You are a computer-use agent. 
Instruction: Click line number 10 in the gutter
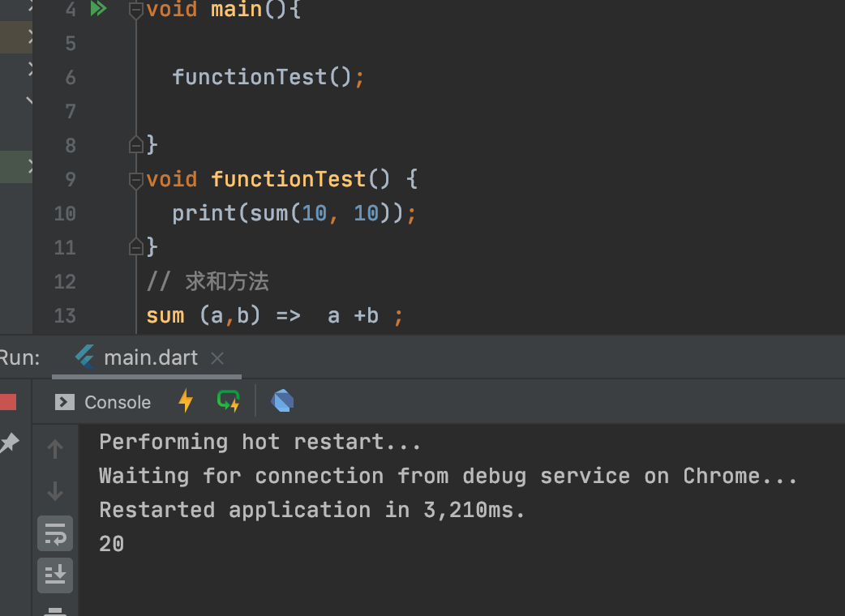65,214
